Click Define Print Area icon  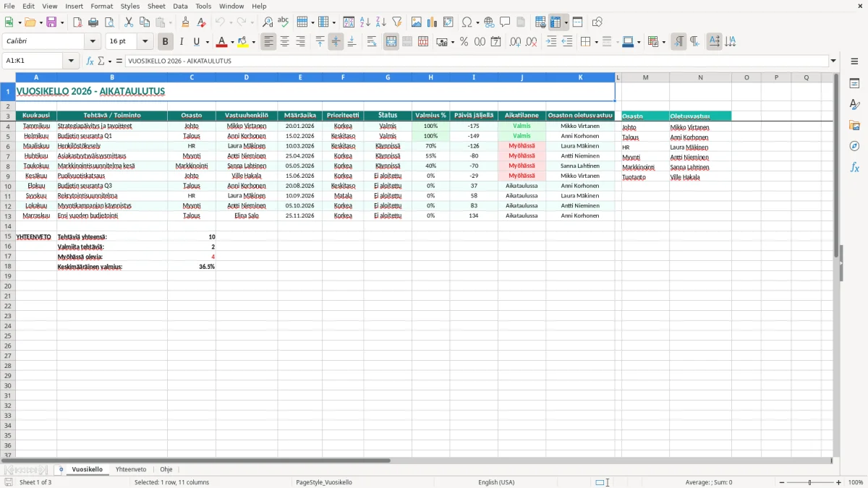[540, 22]
